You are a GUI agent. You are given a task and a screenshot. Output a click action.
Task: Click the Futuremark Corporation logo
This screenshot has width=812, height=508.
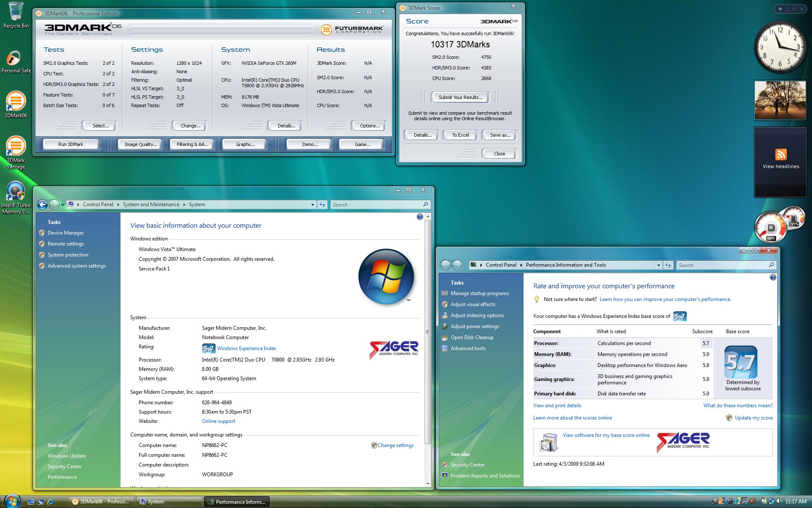point(352,30)
